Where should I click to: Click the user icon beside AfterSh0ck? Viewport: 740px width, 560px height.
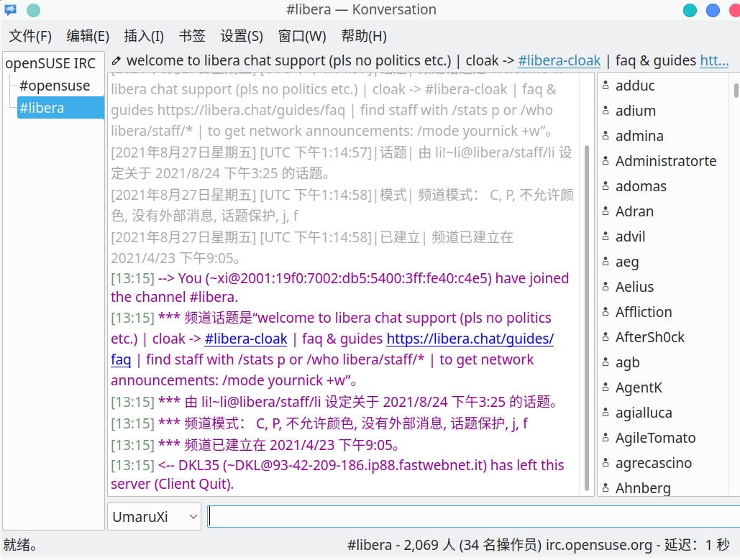[x=606, y=337]
